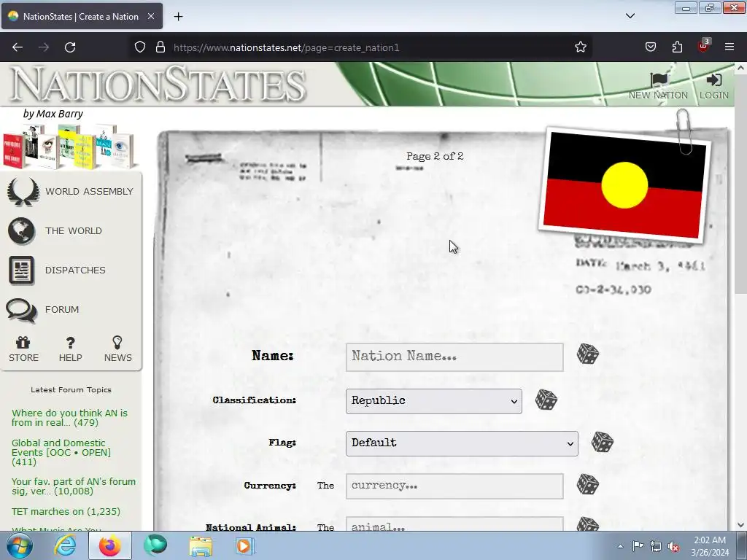The width and height of the screenshot is (747, 560).
Task: Open The World globe link
Action: 55,231
